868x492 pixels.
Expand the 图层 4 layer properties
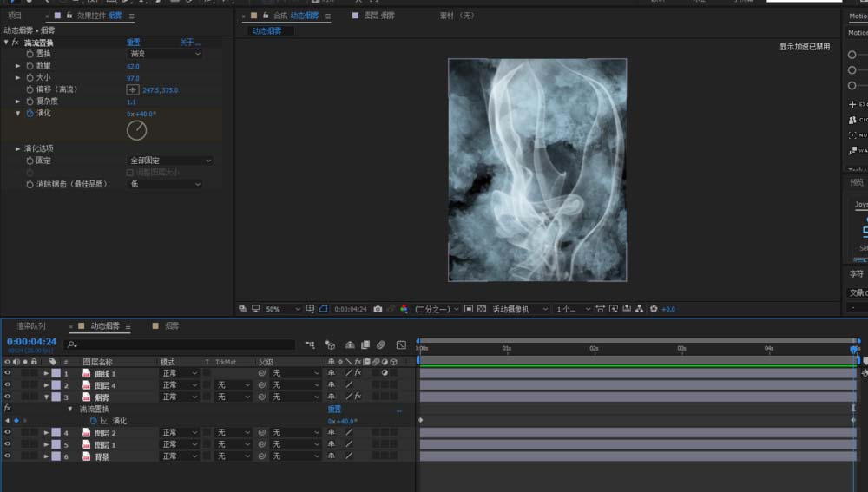46,385
